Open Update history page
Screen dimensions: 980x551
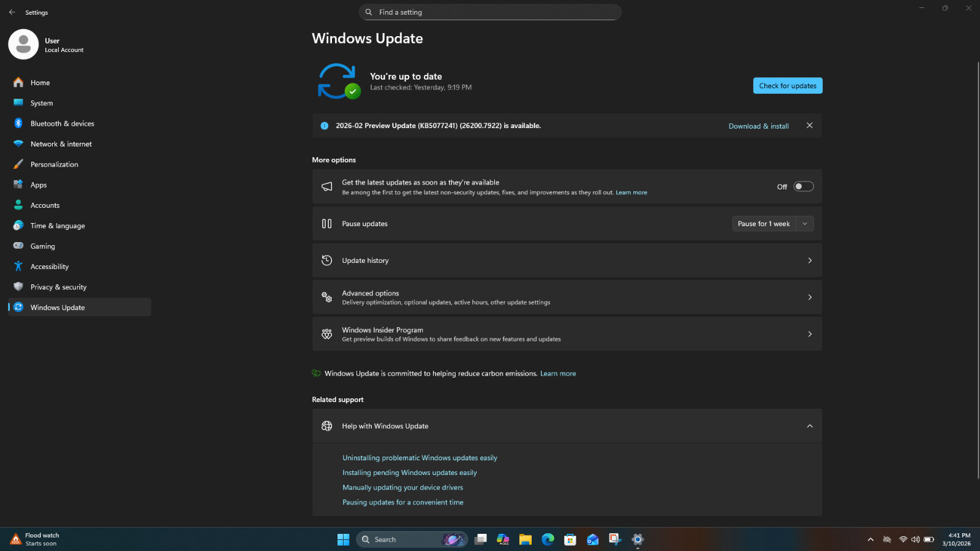567,260
